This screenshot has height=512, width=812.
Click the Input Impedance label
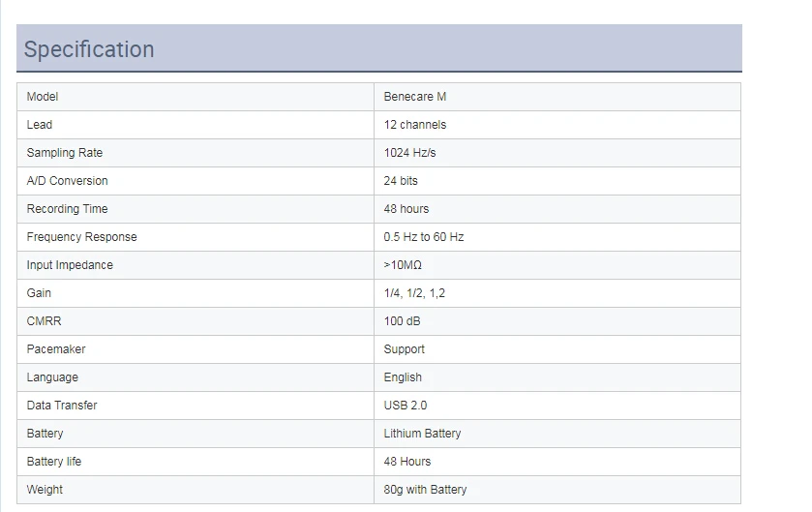(x=70, y=265)
